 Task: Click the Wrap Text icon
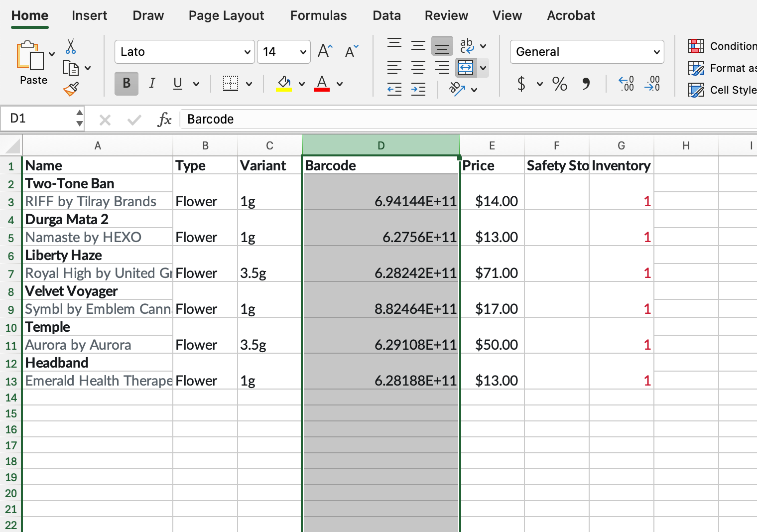pos(467,45)
